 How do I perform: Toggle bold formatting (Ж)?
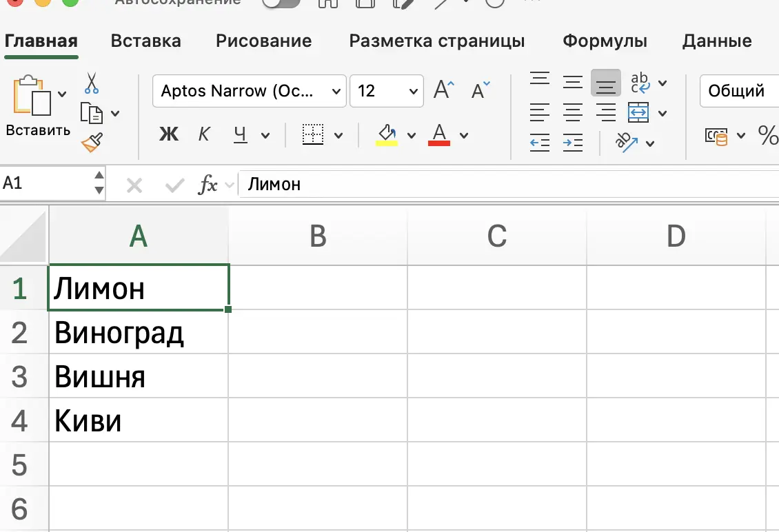[x=169, y=134]
